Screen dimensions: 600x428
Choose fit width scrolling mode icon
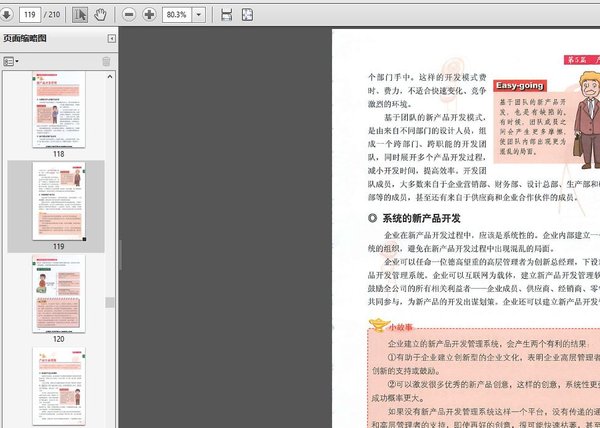(227, 15)
